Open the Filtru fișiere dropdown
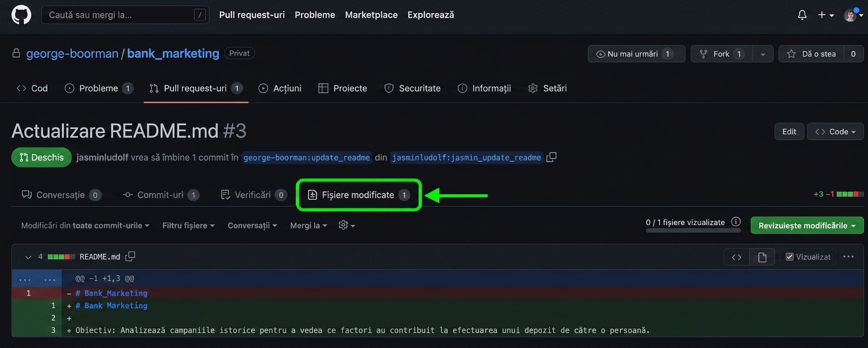Viewport: 868px width, 348px height. (189, 225)
